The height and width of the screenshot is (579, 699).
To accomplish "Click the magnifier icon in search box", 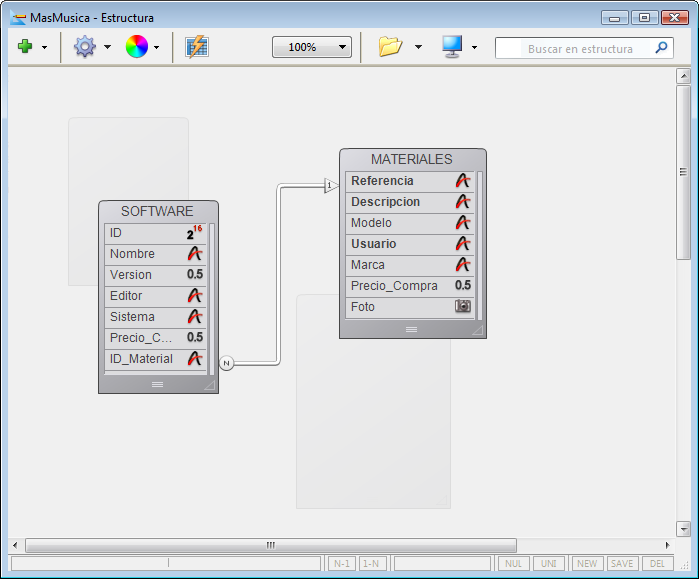I will click(661, 48).
